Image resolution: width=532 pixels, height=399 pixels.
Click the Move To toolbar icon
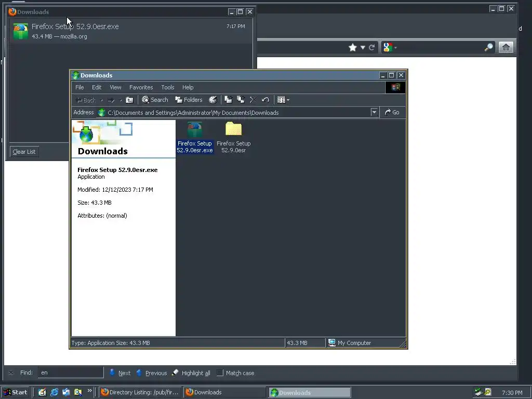[x=229, y=100]
